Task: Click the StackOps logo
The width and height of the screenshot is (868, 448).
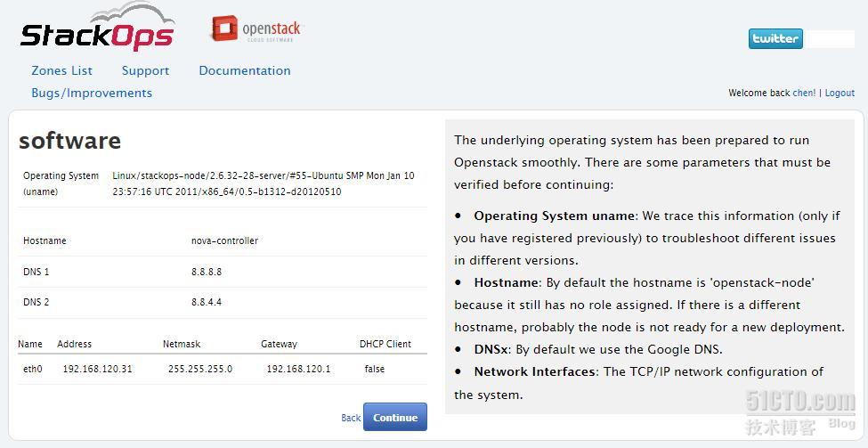Action: [x=98, y=27]
